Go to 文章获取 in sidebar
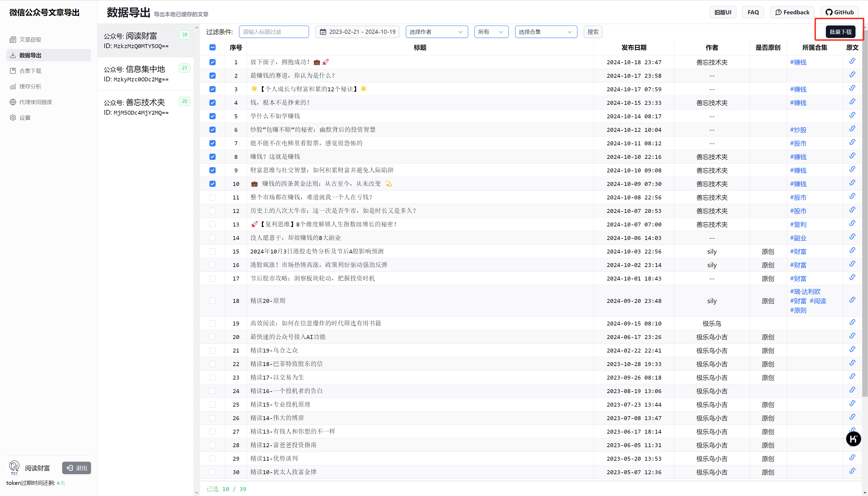 click(x=48, y=40)
